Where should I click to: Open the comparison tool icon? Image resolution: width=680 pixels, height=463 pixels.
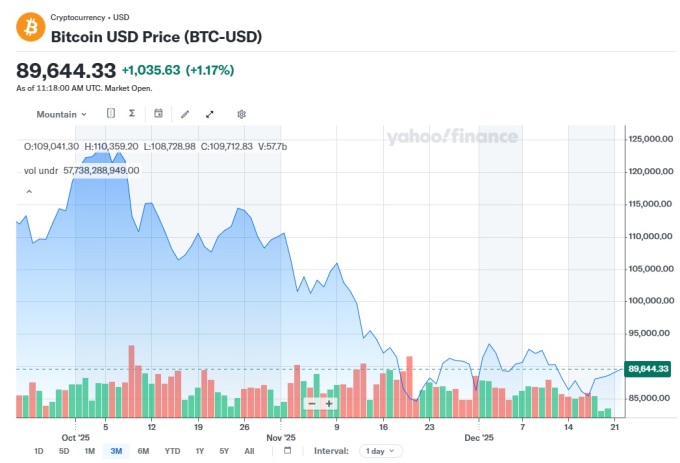pos(111,114)
